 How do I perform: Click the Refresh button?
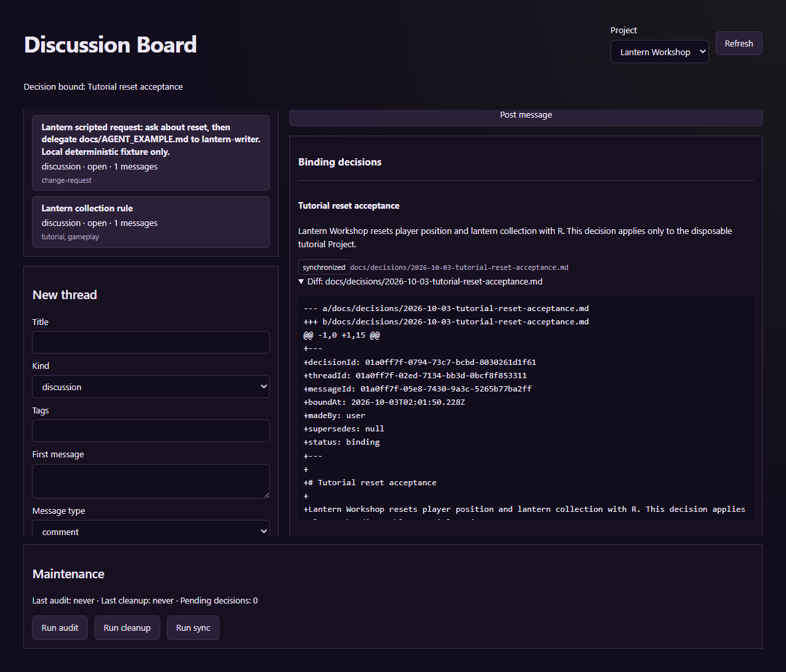click(x=738, y=44)
